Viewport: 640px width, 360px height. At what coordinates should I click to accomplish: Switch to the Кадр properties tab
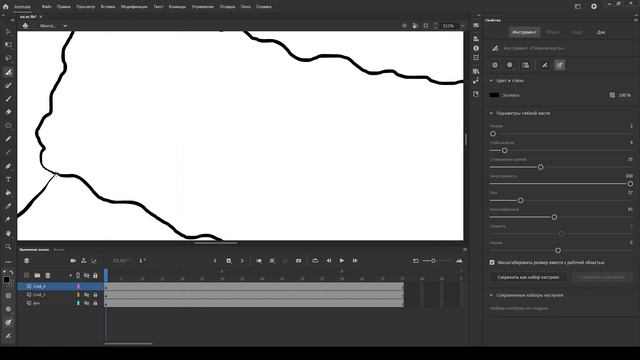[x=577, y=32]
